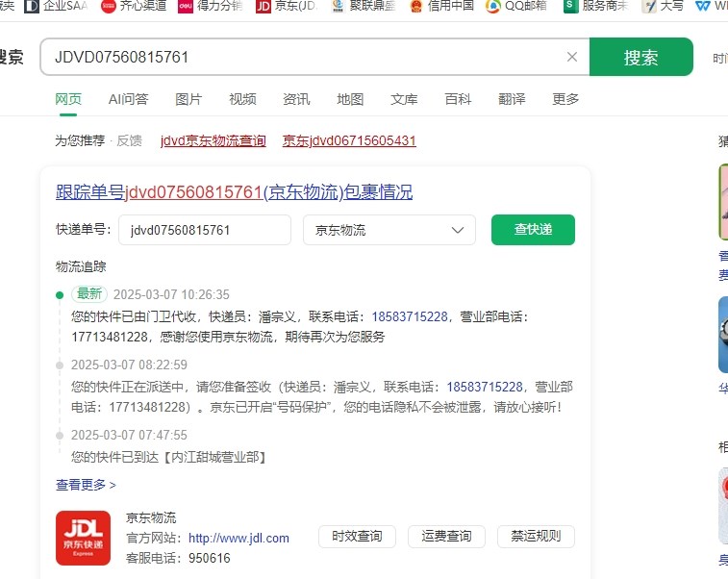Open the 齐心渠道 bookmark
Image resolution: width=728 pixels, height=579 pixels.
tap(134, 6)
